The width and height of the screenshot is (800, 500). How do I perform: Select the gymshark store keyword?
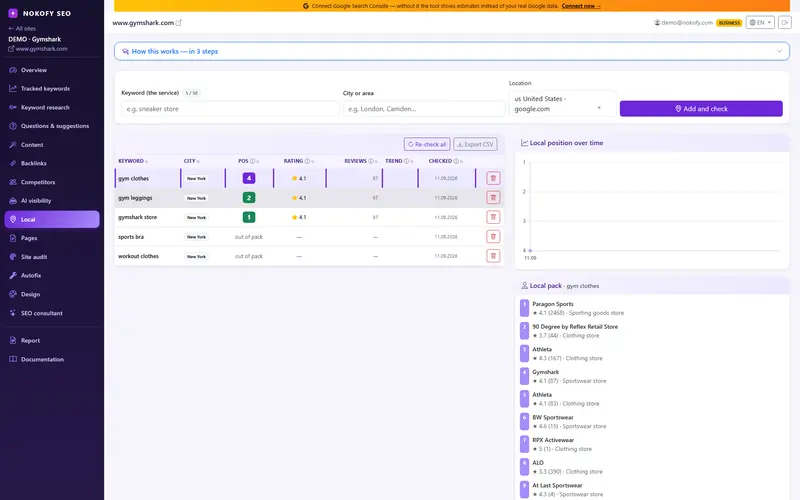pyautogui.click(x=137, y=217)
